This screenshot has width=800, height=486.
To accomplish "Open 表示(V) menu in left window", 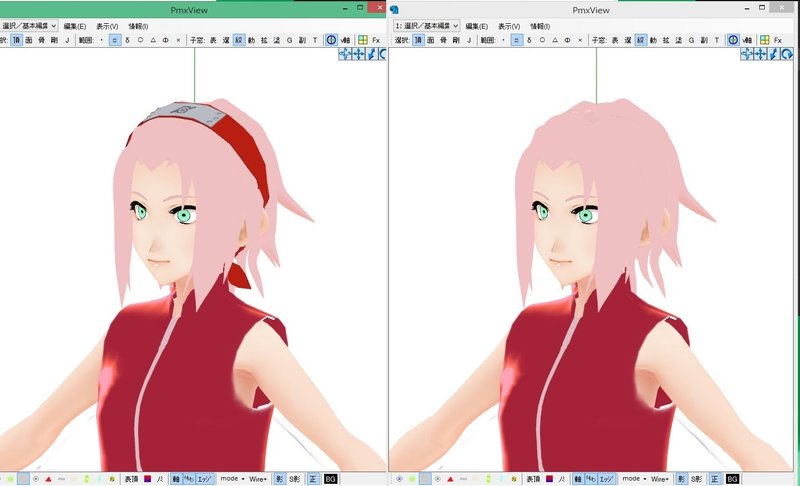I will coord(107,26).
